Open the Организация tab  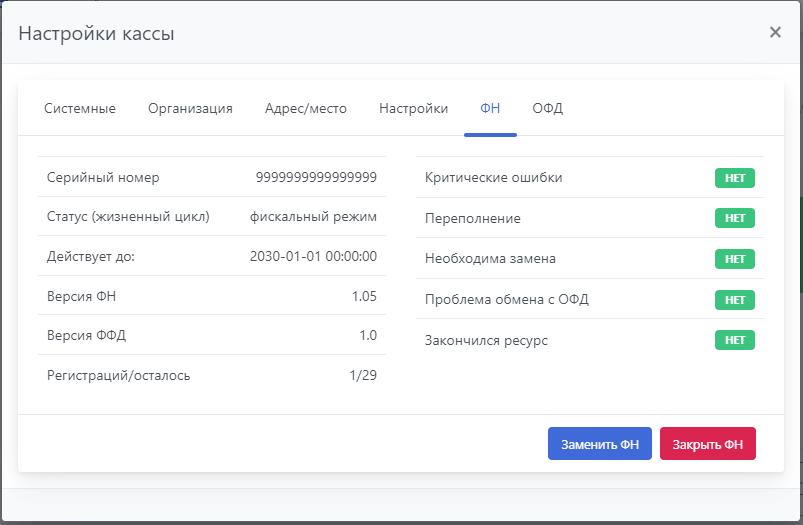coord(190,109)
